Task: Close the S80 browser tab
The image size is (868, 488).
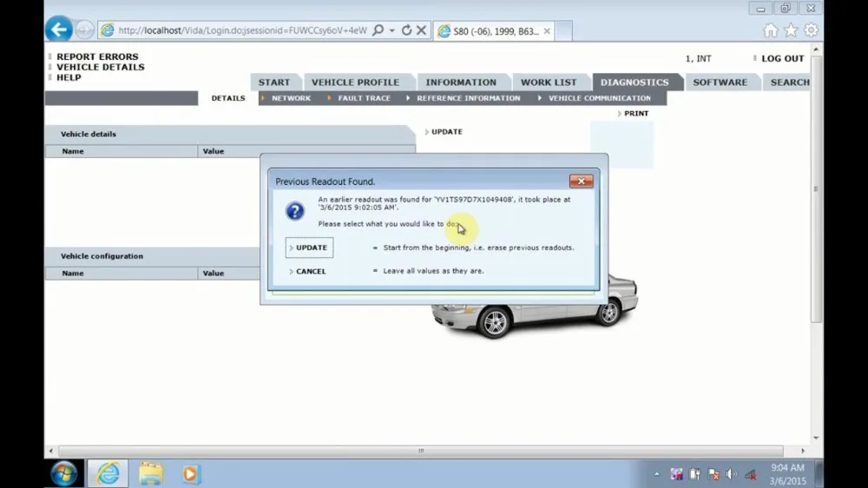Action: pos(547,31)
